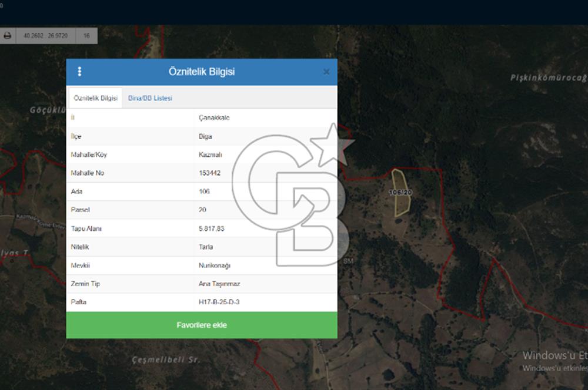Click the Çeşmelibeli Sr. map label
This screenshot has width=588, height=390.
tap(166, 359)
